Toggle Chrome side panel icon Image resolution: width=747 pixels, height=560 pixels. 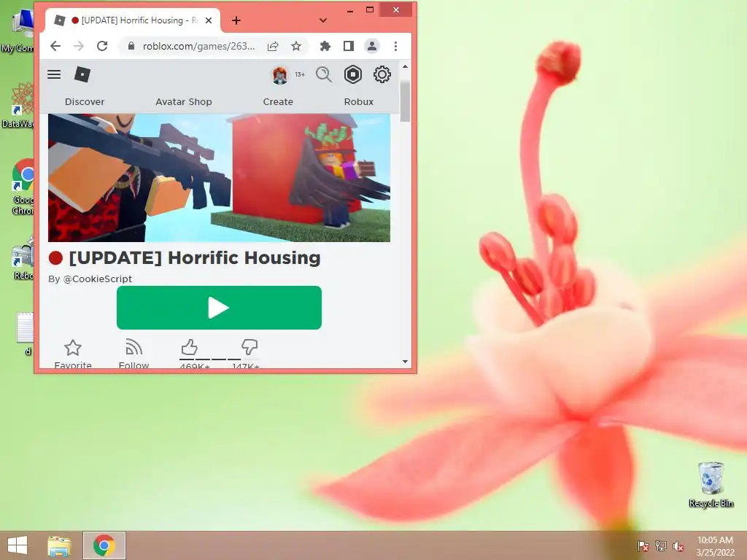(348, 46)
